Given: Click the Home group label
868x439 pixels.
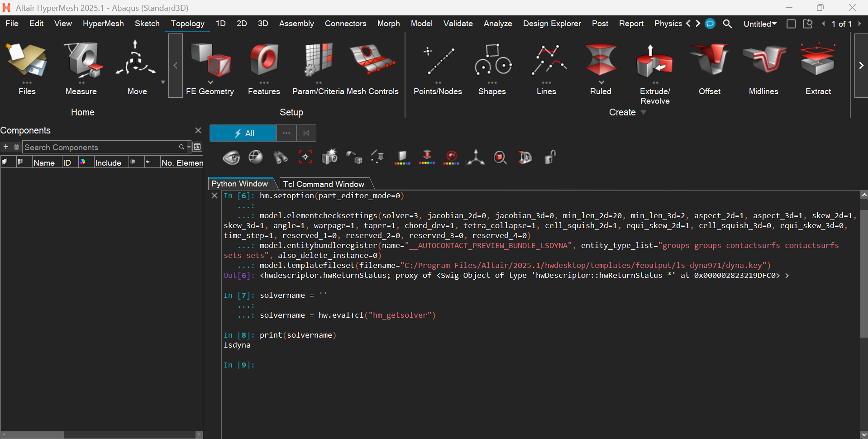Looking at the screenshot, I should 82,112.
